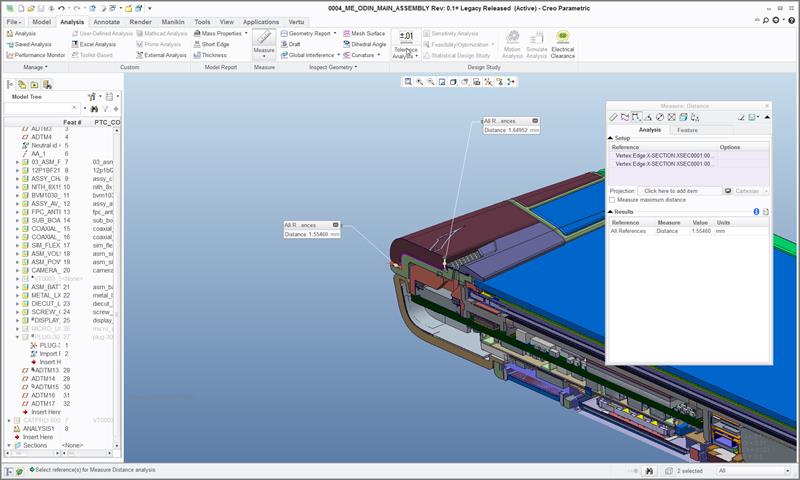Select the Volume measure icon in Measure dialog

pos(683,117)
